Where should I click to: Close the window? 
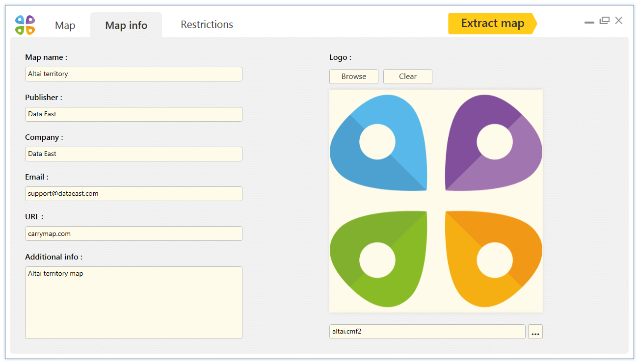(619, 21)
